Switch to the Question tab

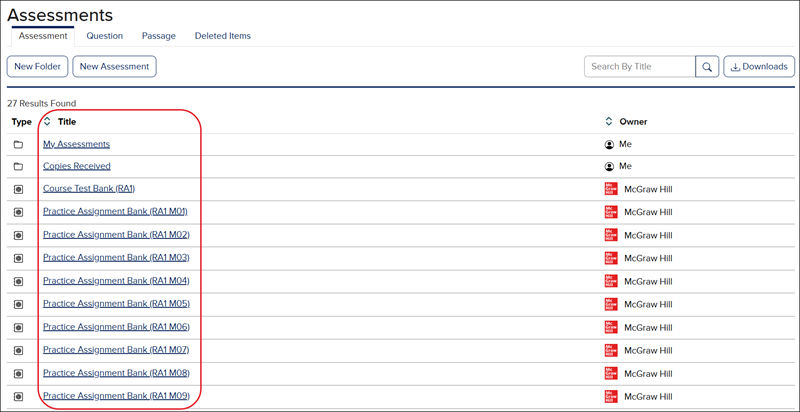coord(104,36)
